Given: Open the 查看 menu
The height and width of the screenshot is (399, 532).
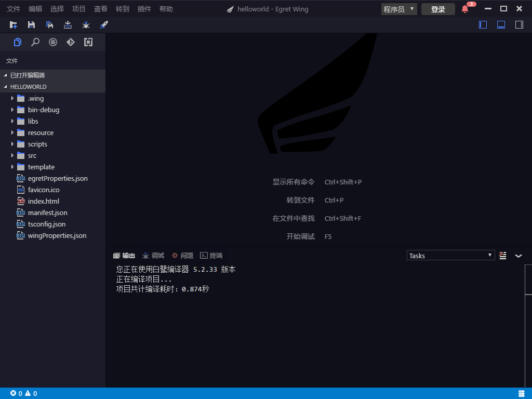Looking at the screenshot, I should 101,9.
